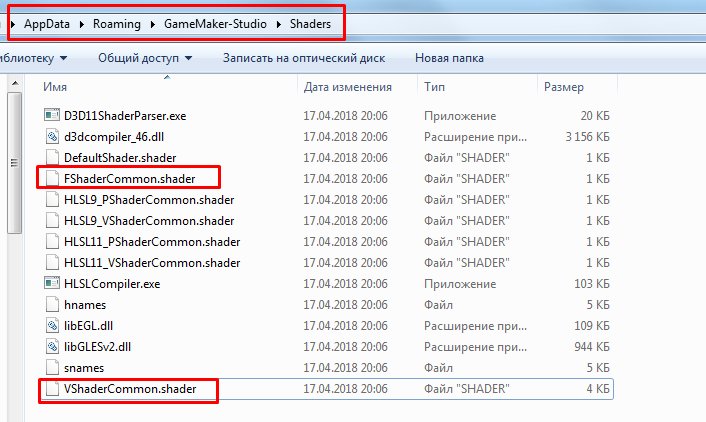Select the file name libEGL.dll
The image size is (706, 422).
click(x=88, y=326)
